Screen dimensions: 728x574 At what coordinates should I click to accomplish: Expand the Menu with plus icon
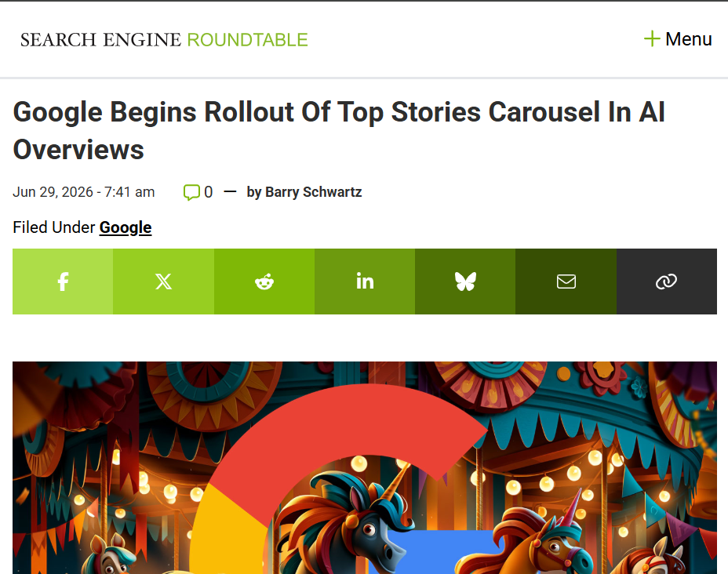678,39
